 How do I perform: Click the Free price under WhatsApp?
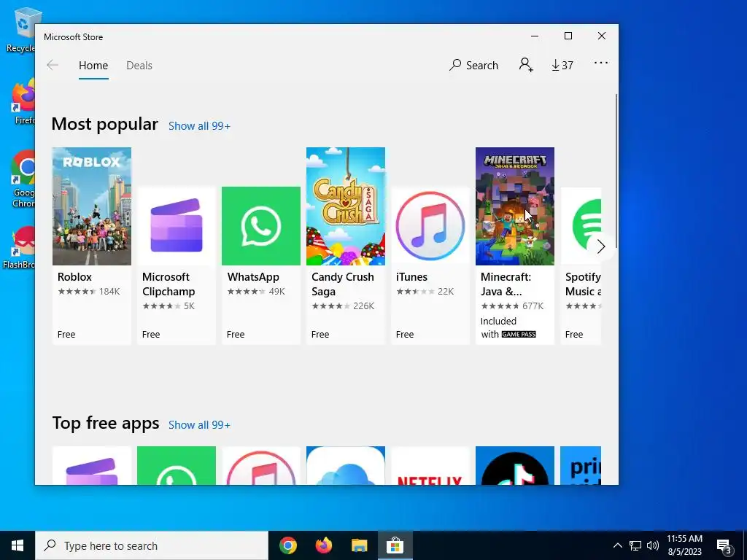(236, 334)
